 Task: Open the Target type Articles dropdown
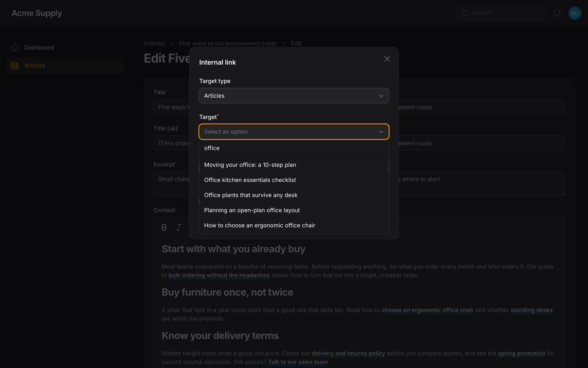(x=294, y=96)
